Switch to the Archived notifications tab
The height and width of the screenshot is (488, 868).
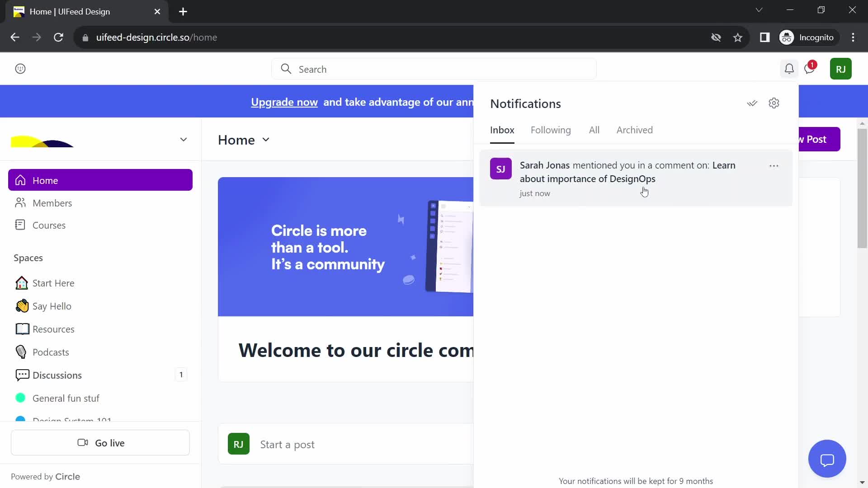point(634,129)
